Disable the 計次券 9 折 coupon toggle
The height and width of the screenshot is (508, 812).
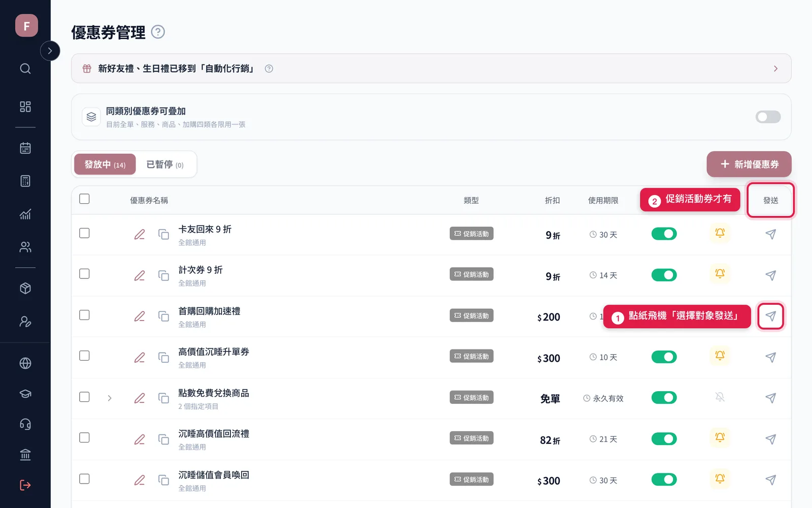click(x=664, y=275)
